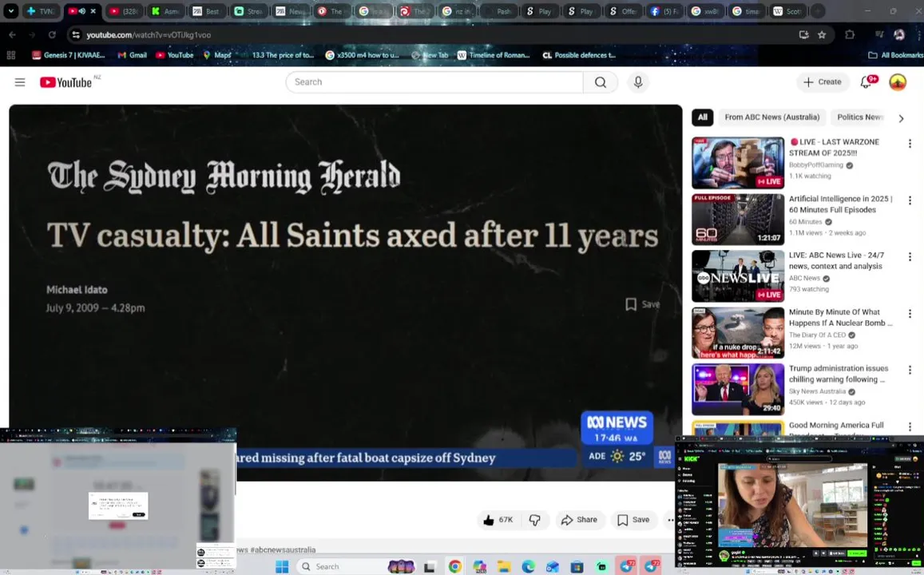Switch to the Best browser tab

coord(208,11)
